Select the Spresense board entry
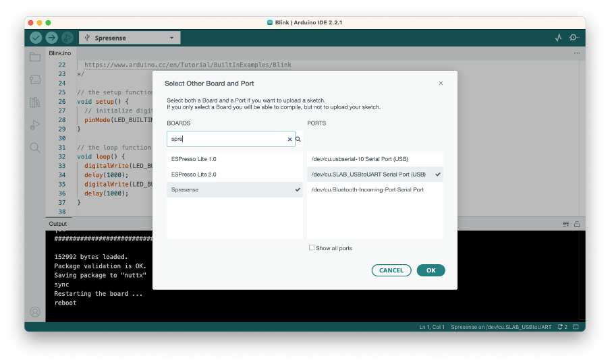Image resolution: width=610 pixels, height=364 pixels. (235, 189)
